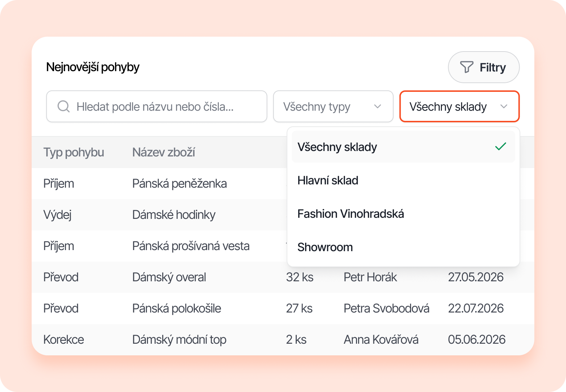Click the chevron in Všechny sklady dropdown
The width and height of the screenshot is (566, 392).
click(504, 106)
